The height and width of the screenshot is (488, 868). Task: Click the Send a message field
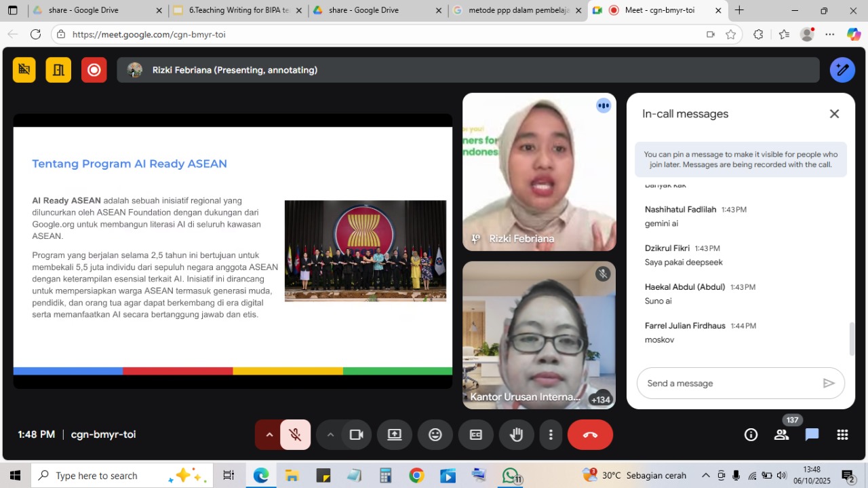pyautogui.click(x=729, y=383)
